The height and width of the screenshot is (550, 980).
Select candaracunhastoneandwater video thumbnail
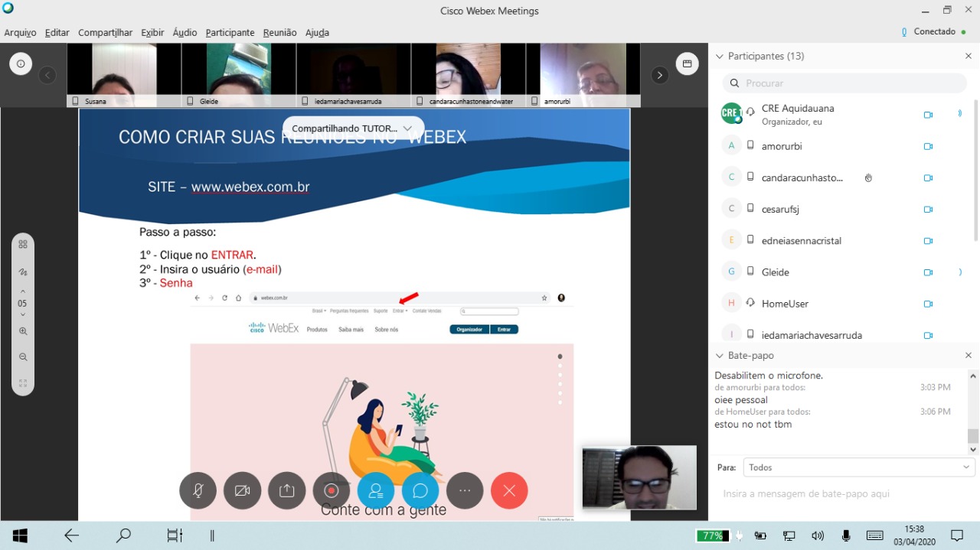point(469,75)
